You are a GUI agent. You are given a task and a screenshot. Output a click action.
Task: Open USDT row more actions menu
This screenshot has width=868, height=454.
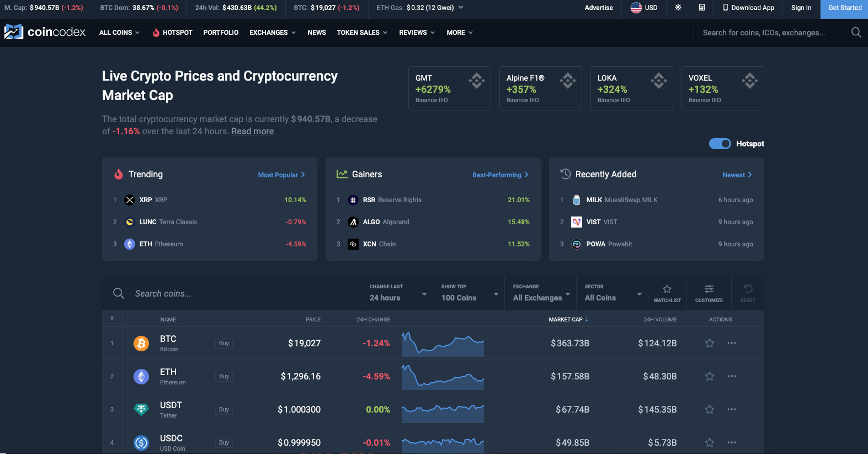[732, 409]
